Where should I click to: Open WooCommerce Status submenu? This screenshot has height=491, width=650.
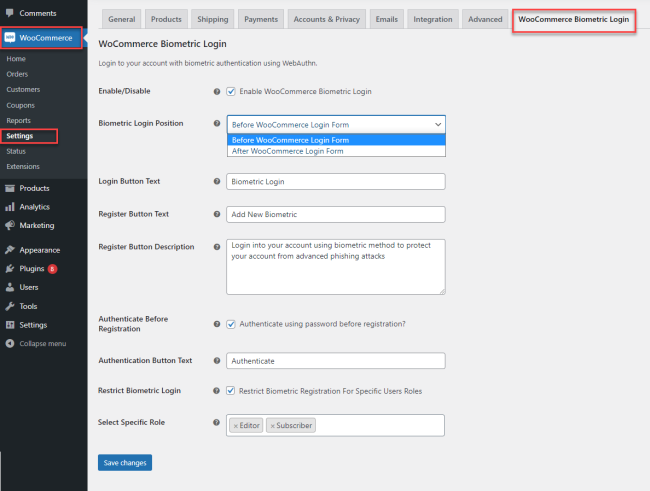[x=16, y=151]
